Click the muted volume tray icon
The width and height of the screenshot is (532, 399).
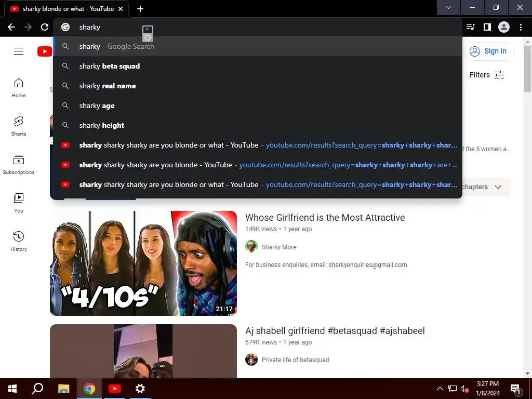(x=464, y=389)
